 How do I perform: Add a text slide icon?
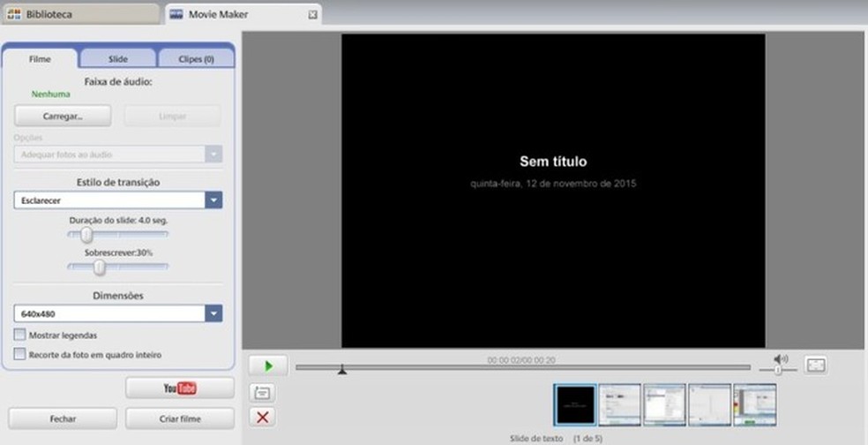click(262, 393)
